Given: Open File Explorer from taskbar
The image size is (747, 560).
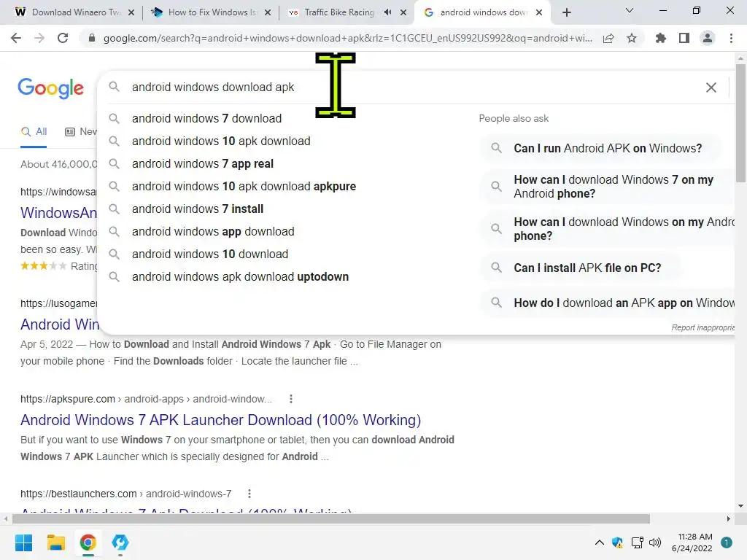Looking at the screenshot, I should click(55, 542).
